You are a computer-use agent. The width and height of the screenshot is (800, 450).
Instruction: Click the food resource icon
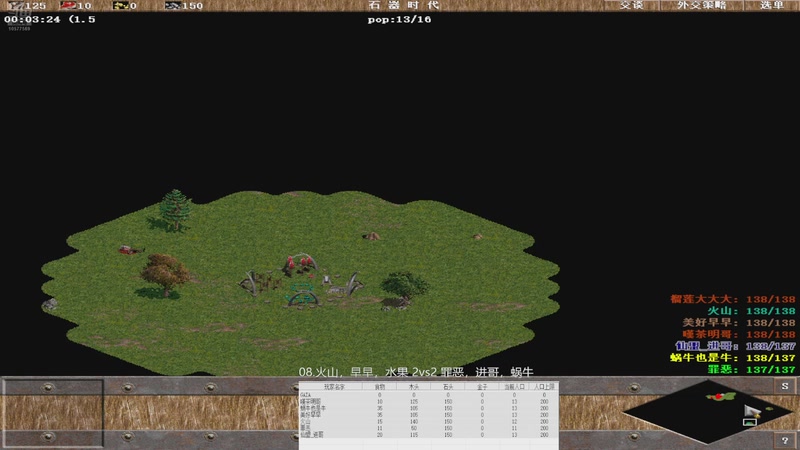click(68, 6)
